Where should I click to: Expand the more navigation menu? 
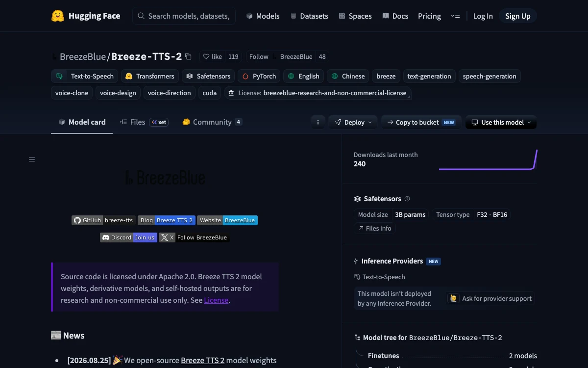tap(455, 16)
